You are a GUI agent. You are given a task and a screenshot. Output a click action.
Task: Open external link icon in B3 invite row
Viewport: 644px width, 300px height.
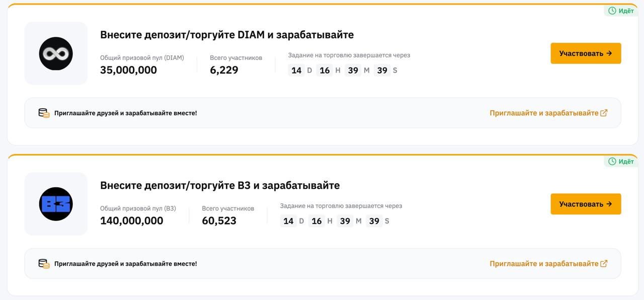(604, 263)
